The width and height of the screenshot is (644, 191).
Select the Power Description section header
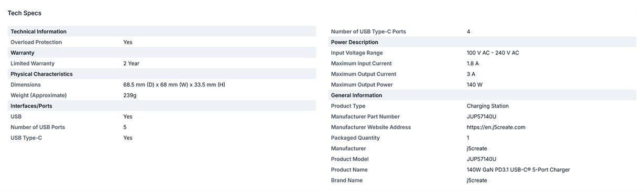482,42
